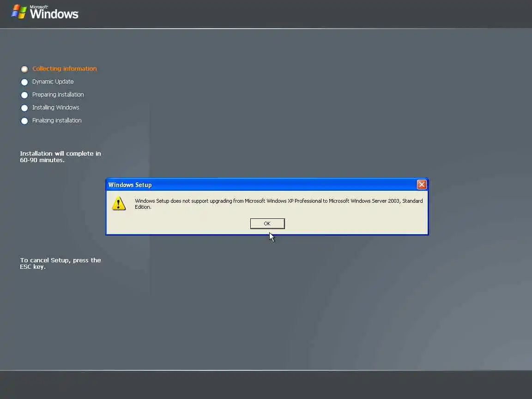Select the Finalizing installation step bullet
Screen dimensions: 532x399
(24, 121)
